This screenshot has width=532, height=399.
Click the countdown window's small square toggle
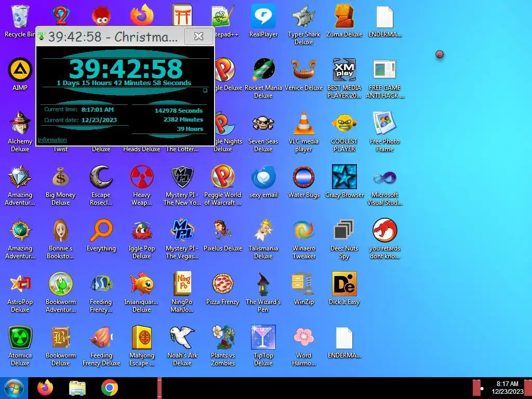click(205, 90)
